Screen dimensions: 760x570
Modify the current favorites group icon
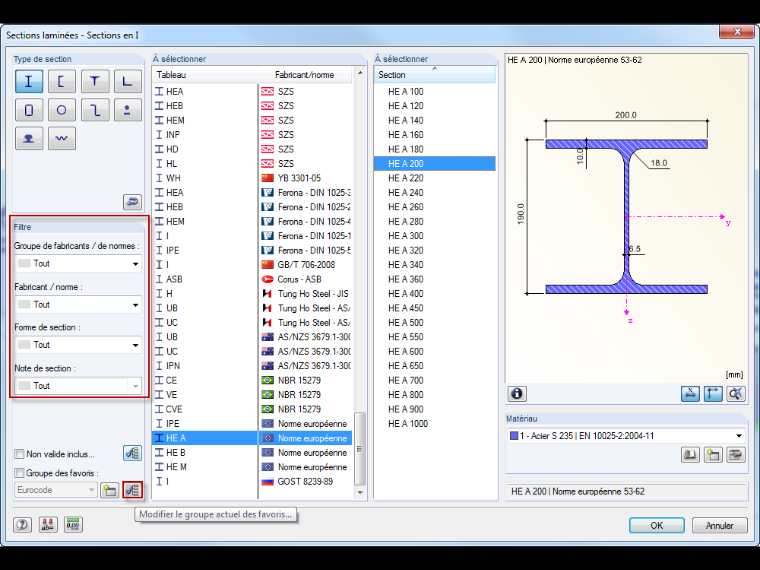pos(132,490)
